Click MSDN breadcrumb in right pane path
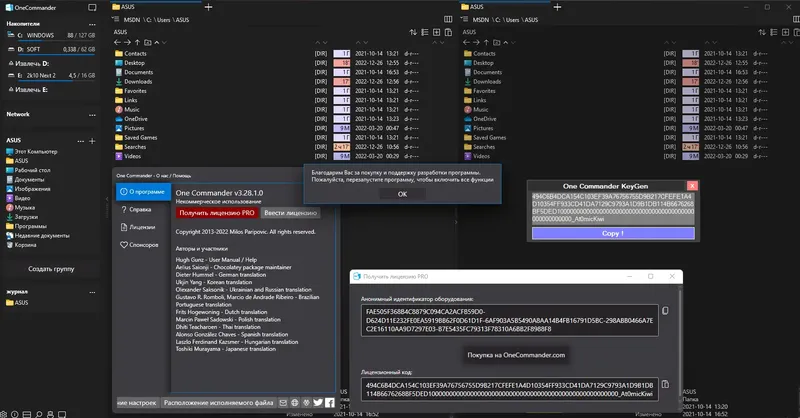 (x=481, y=20)
